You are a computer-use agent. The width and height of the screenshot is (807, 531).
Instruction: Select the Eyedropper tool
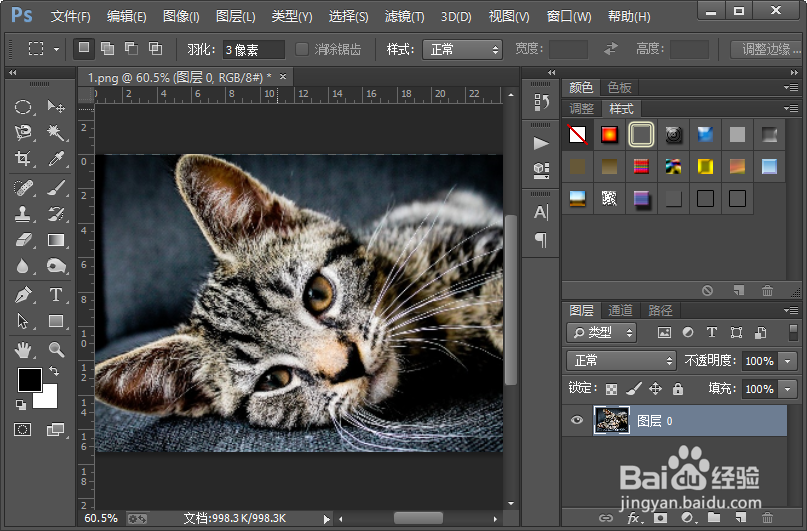pos(56,158)
